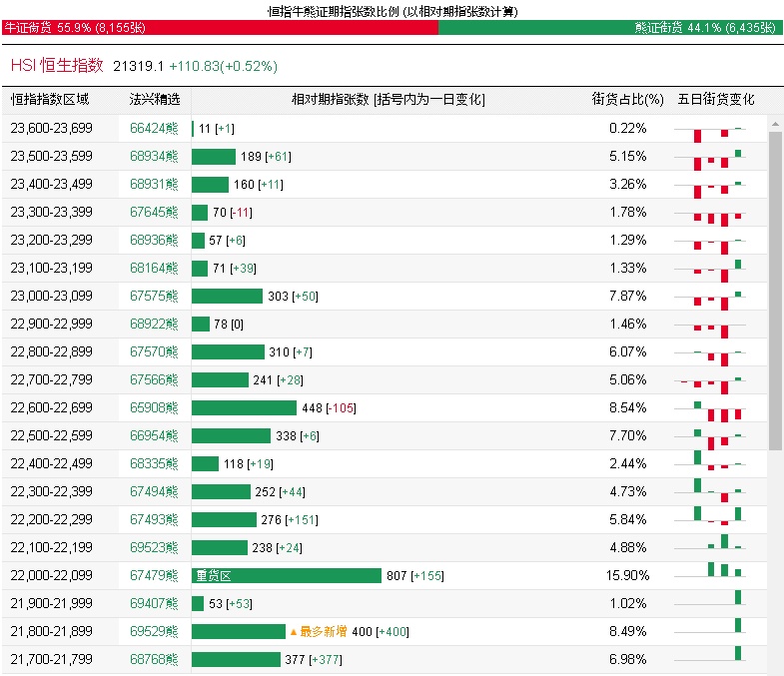This screenshot has height=676, width=784.
Task: Click the 重货区 green bar
Action: pyautogui.click(x=287, y=576)
